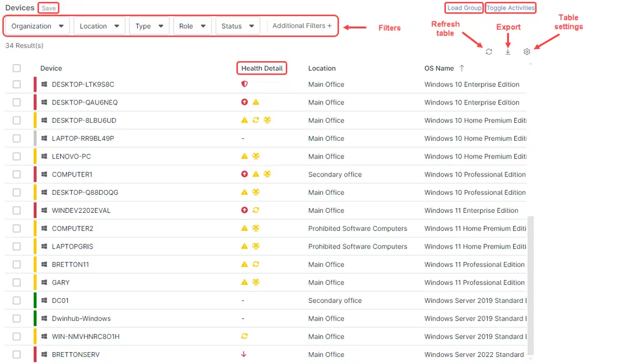The width and height of the screenshot is (622, 364).
Task: Click "Windows Server 2022 Standard" cell
Action: [x=474, y=355]
